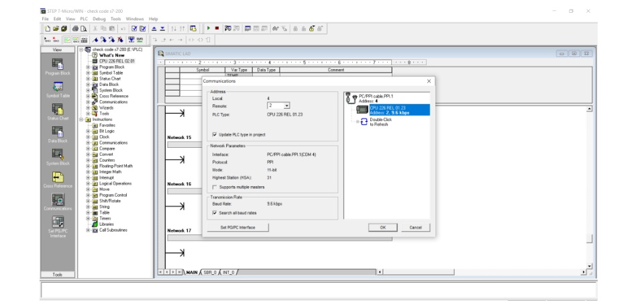Refresh via the Double-Click to Refresh icon
This screenshot has width=644, height=301.
point(364,122)
